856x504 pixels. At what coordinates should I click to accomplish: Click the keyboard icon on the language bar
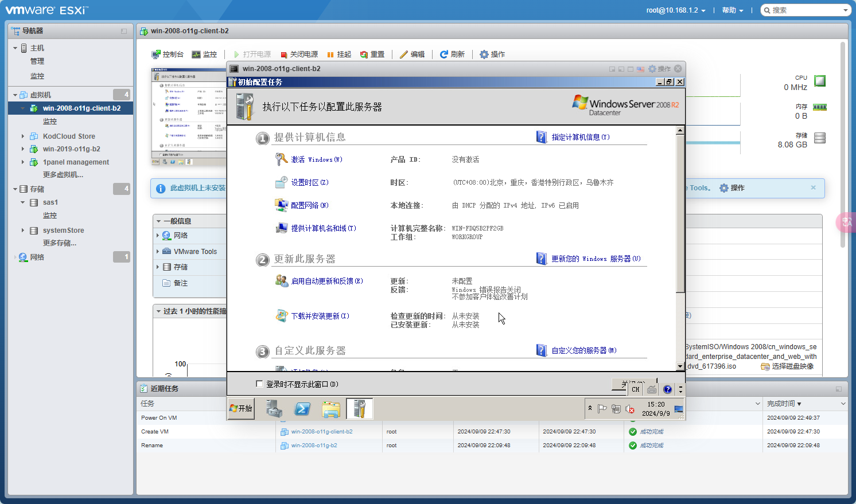pyautogui.click(x=652, y=389)
